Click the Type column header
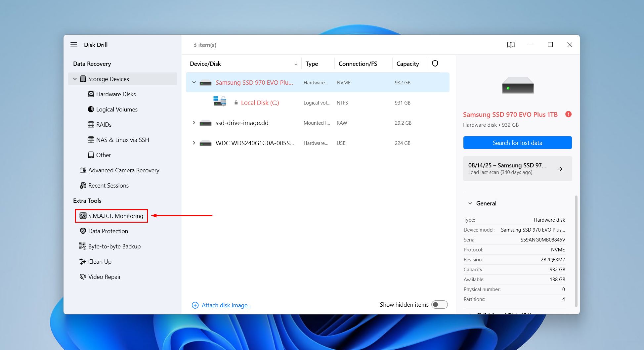Image resolution: width=644 pixels, height=350 pixels. pyautogui.click(x=312, y=64)
